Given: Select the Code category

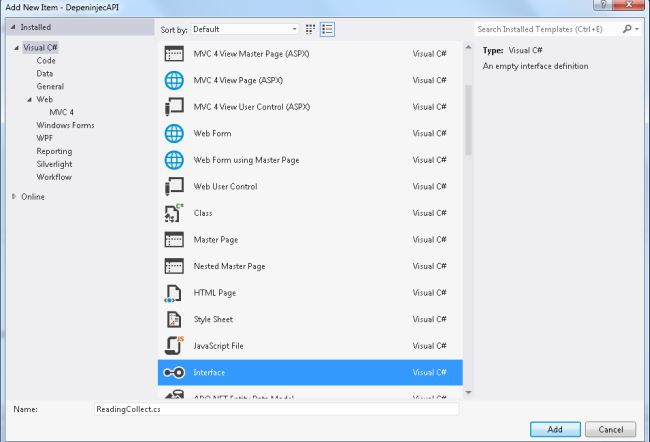Looking at the screenshot, I should [x=46, y=61].
